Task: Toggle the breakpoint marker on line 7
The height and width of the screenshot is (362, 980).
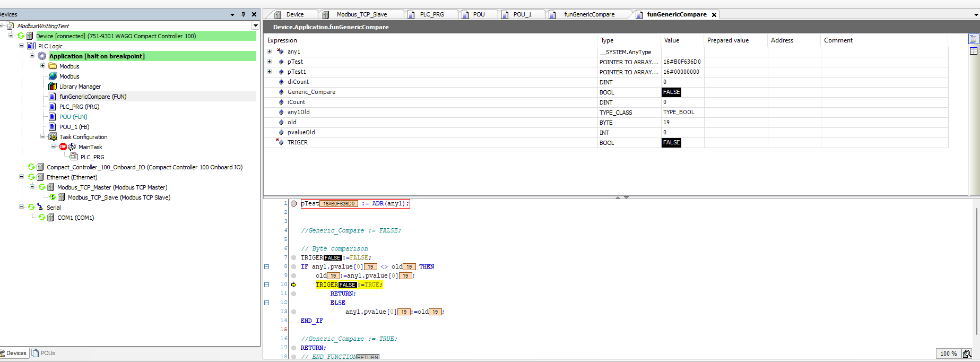Action: [293, 258]
